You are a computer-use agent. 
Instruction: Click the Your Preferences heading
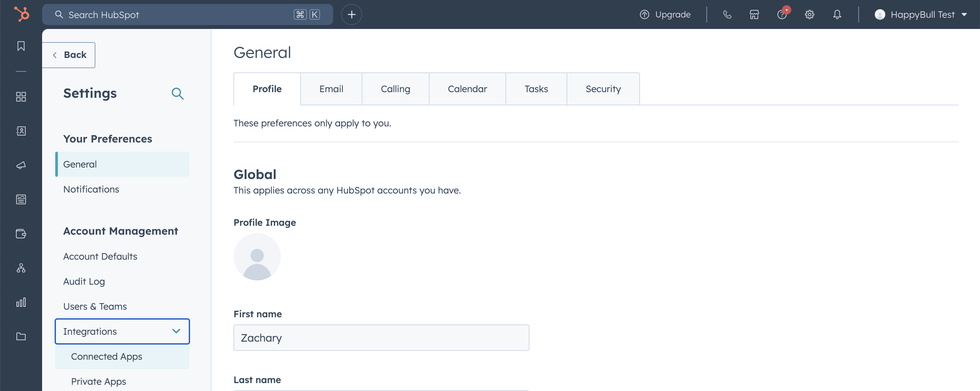pos(108,139)
